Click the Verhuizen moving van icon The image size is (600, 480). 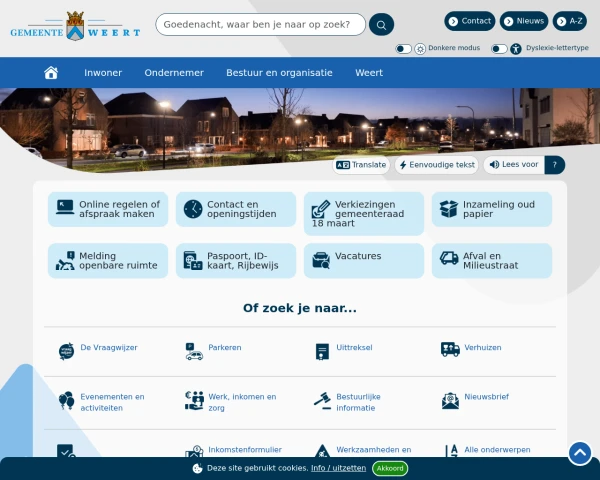coord(450,349)
